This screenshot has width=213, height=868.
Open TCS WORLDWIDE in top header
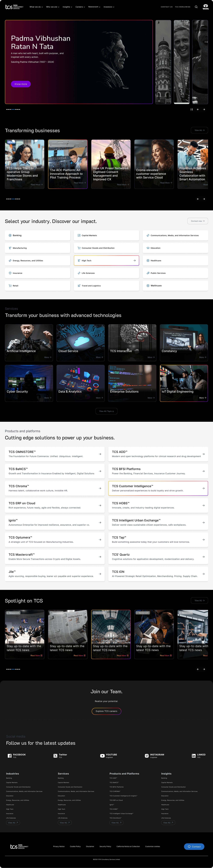click(x=183, y=7)
